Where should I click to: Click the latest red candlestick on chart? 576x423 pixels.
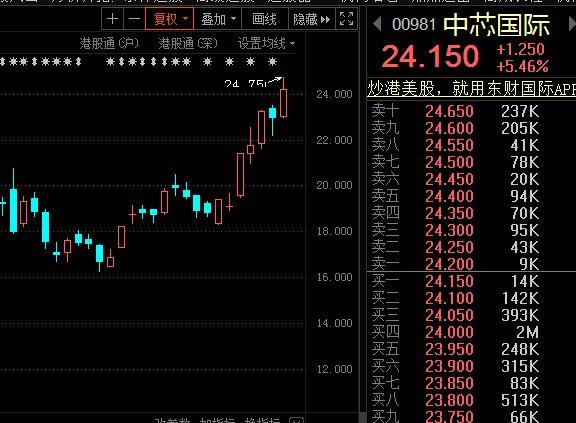coord(283,103)
